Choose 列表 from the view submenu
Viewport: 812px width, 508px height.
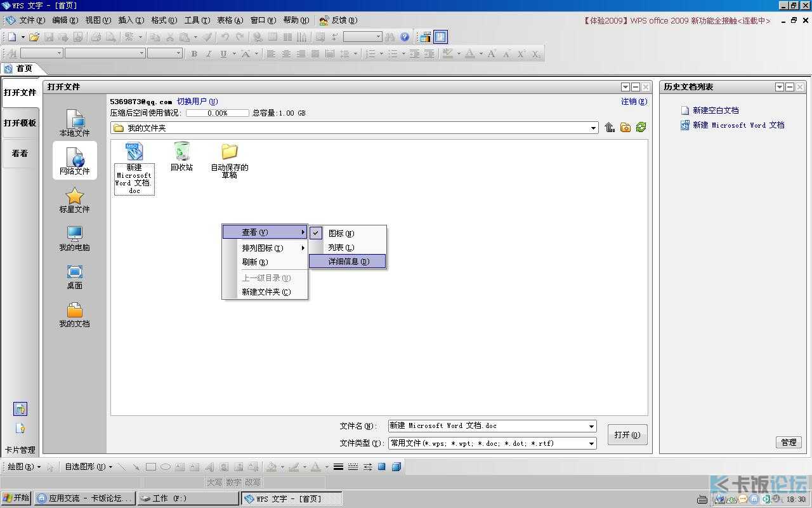(x=348, y=247)
